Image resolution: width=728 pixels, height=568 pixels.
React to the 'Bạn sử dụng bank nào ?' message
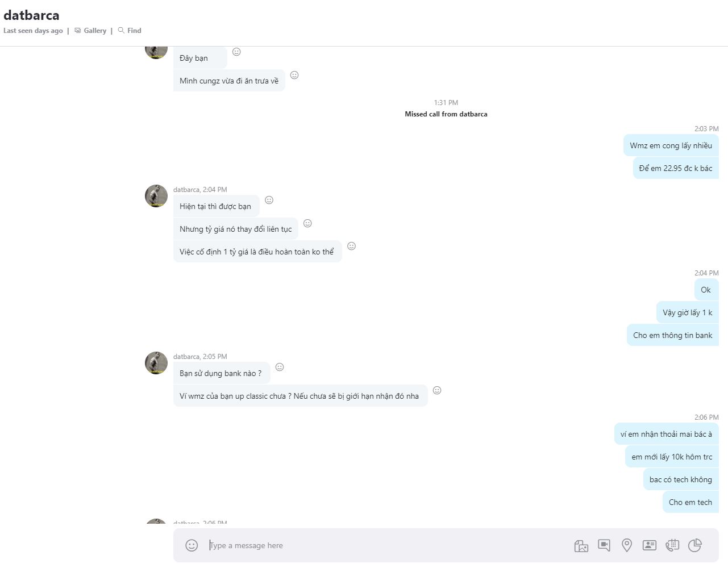280,367
